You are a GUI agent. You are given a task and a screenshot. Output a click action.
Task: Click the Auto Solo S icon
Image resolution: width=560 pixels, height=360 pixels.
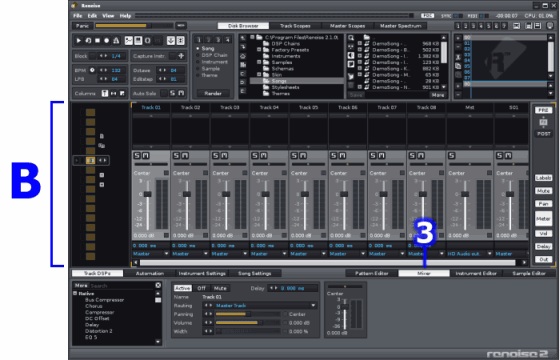(x=172, y=93)
